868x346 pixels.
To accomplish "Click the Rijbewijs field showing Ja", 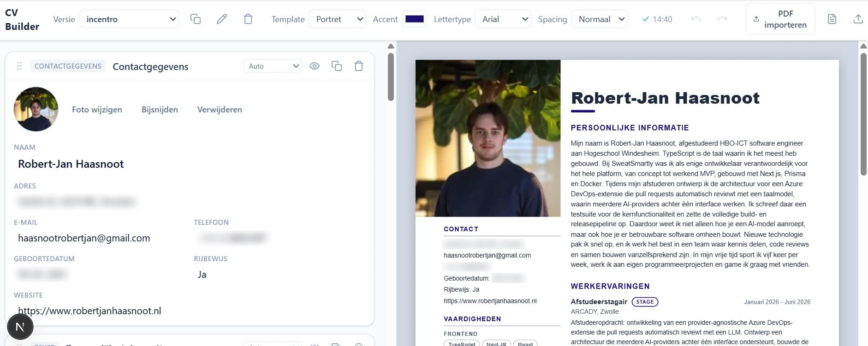I will coord(279,275).
